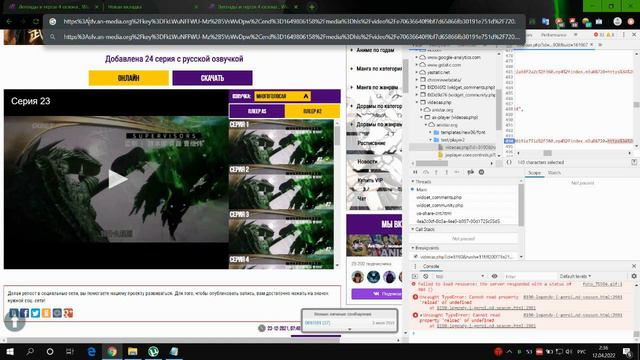Switch to the Watch tab
Screen dimensions: 640x360
click(x=554, y=173)
